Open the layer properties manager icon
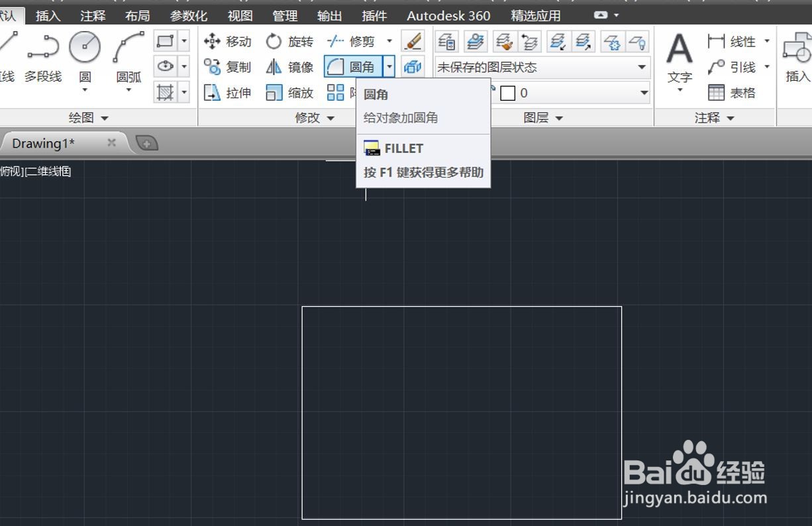 447,42
